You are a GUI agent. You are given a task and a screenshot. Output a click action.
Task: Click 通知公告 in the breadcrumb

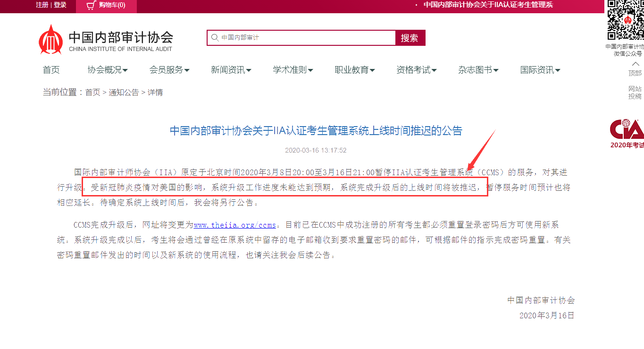(124, 93)
